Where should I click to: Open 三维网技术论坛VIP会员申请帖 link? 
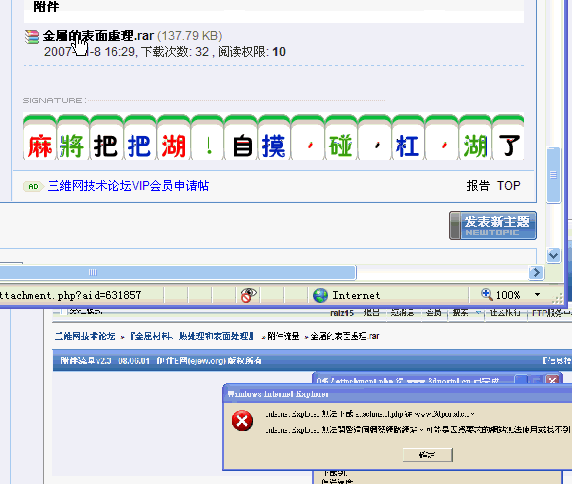coord(128,186)
